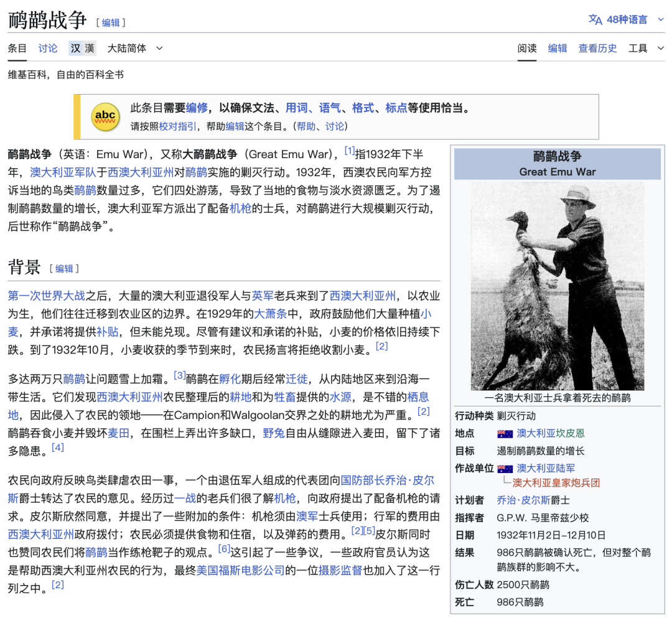Open the 语气 link in the notice
This screenshot has height=618, width=672.
pos(330,108)
